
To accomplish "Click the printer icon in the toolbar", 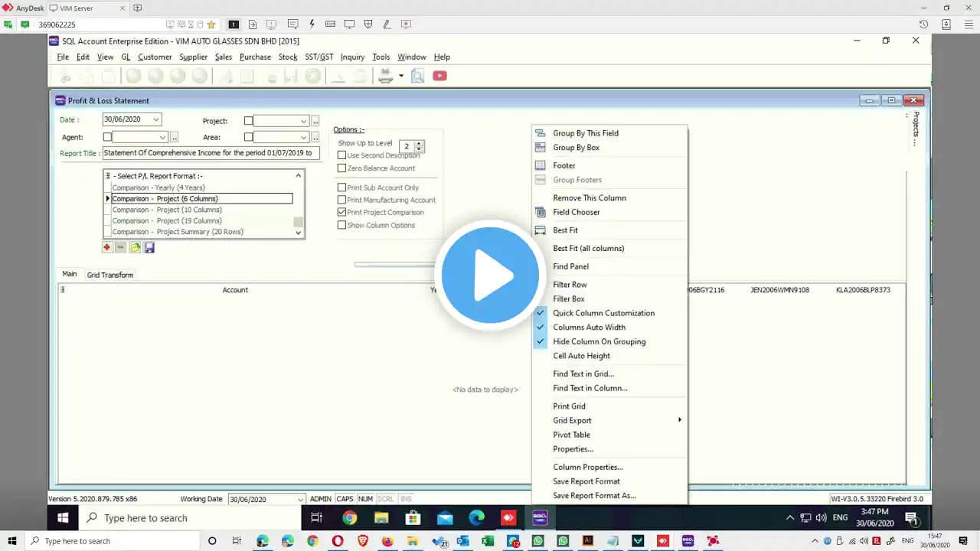I will tap(386, 76).
